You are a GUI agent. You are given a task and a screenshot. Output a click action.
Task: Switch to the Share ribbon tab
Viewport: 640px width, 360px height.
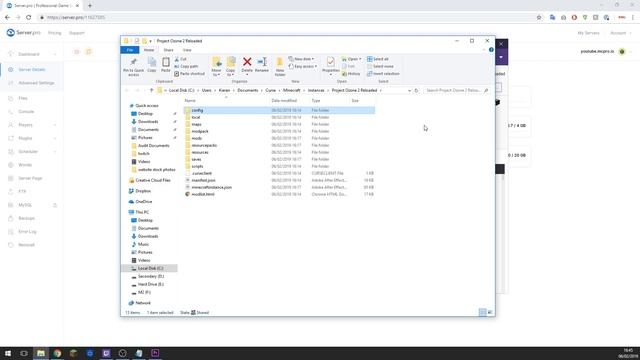pyautogui.click(x=168, y=50)
